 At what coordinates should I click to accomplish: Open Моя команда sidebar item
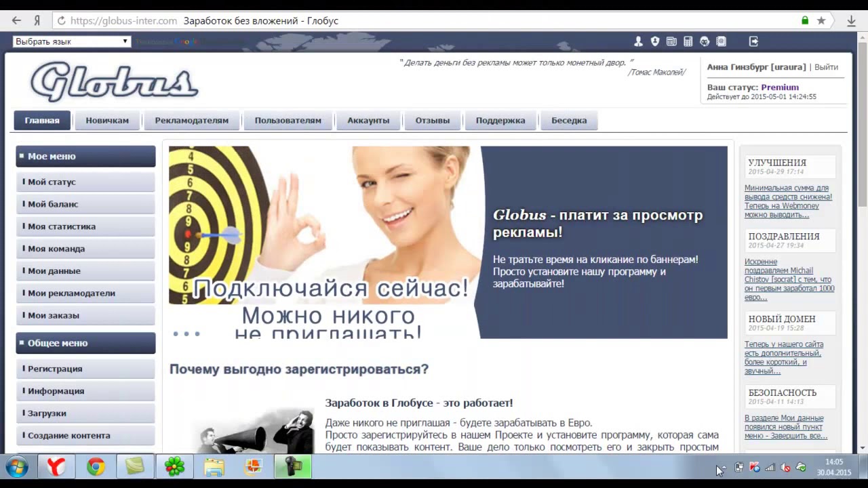(x=85, y=249)
